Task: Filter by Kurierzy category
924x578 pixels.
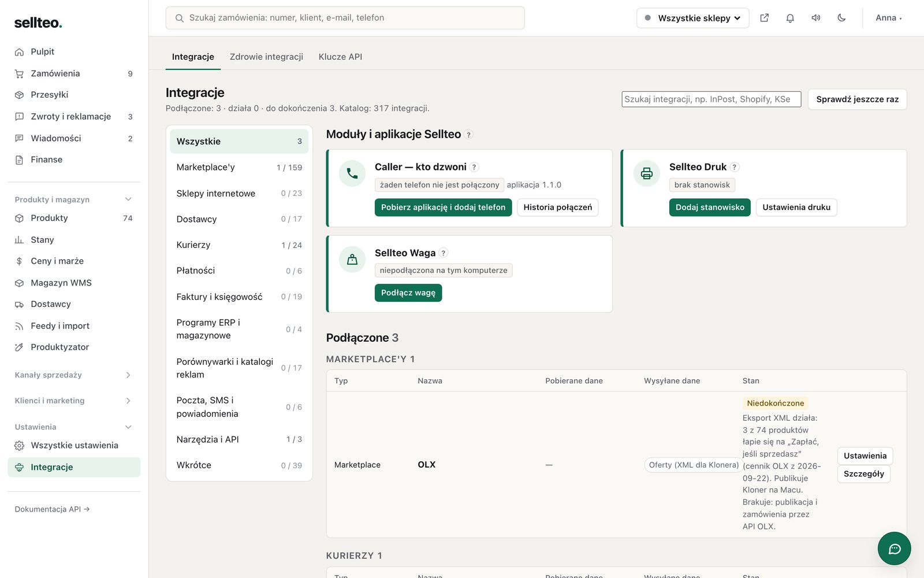Action: [x=239, y=245]
